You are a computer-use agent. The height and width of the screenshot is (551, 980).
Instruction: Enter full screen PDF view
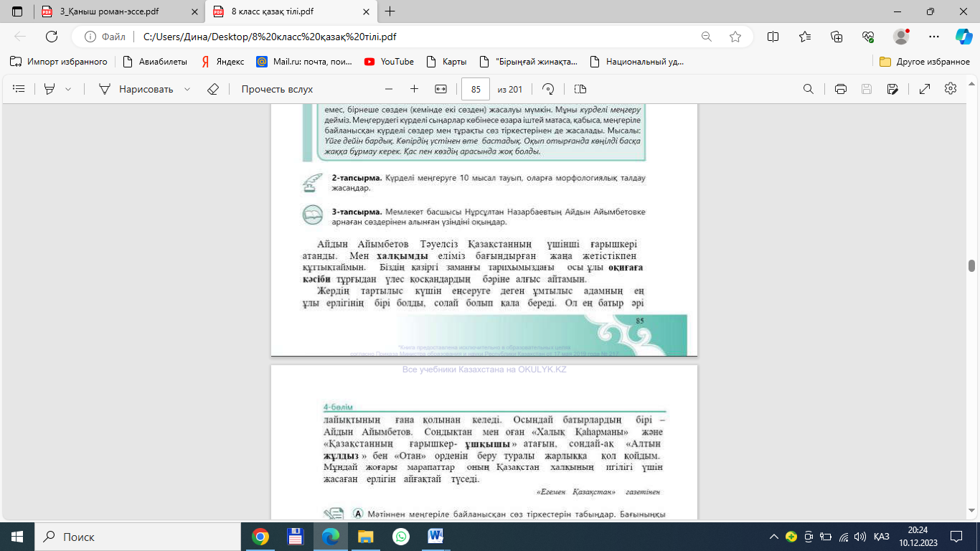[925, 89]
